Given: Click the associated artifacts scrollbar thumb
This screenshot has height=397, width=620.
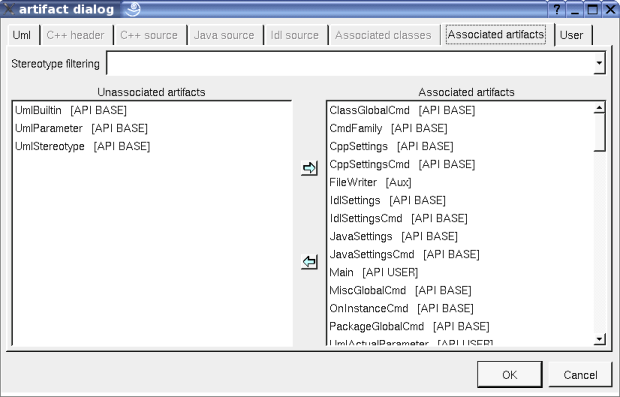Looking at the screenshot, I should click(599, 132).
